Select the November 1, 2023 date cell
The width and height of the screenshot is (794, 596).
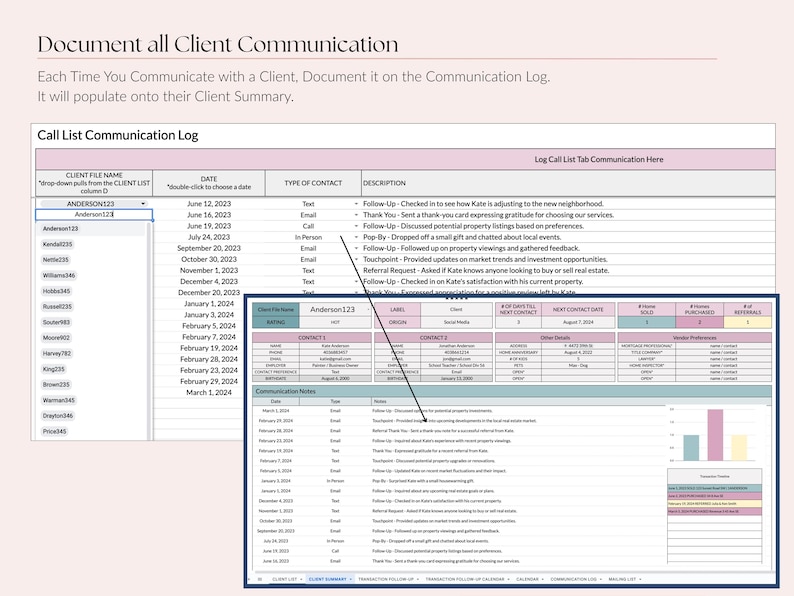(x=209, y=270)
